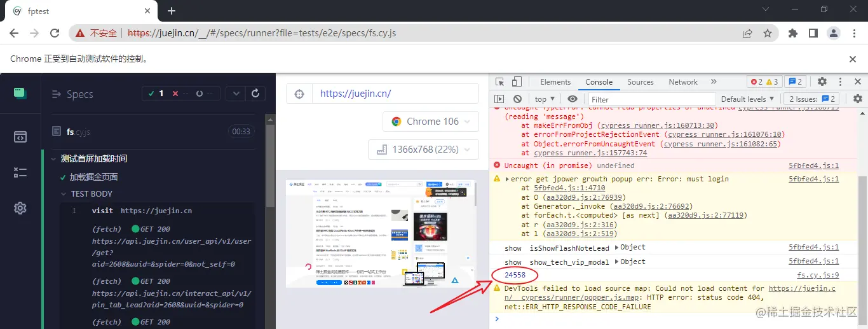Screen dimensions: 868x329
Task: Toggle Chrome side panel icon
Action: (813, 33)
